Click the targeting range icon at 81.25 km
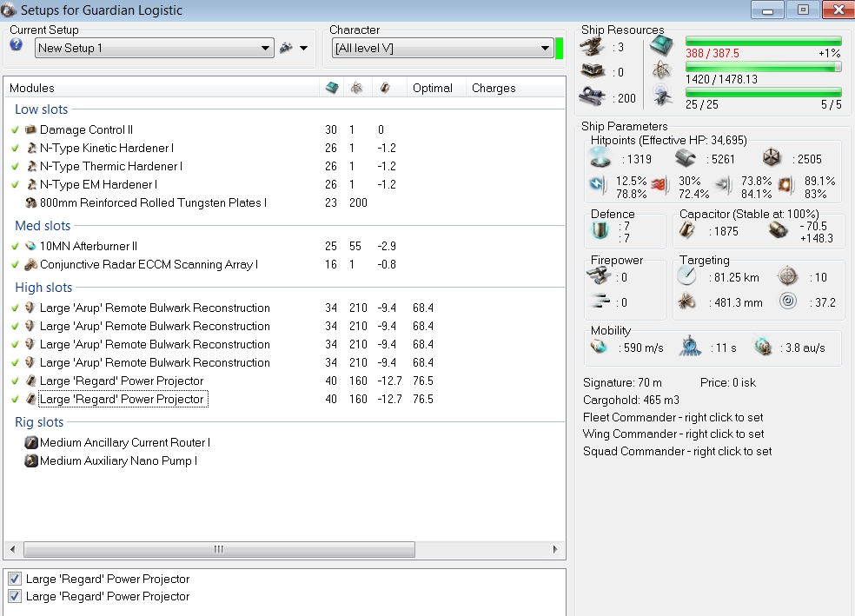This screenshot has height=616, width=855. [x=686, y=276]
